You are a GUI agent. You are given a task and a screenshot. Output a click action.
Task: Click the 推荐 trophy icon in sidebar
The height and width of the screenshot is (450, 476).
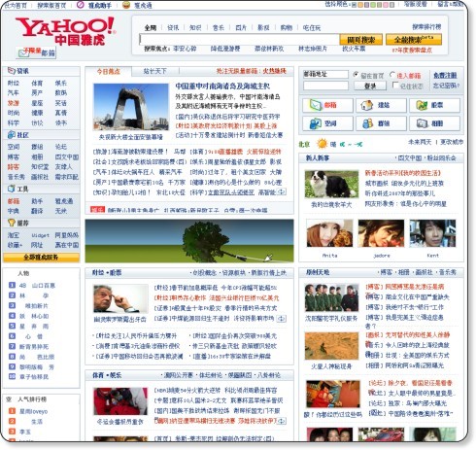pyautogui.click(x=12, y=223)
